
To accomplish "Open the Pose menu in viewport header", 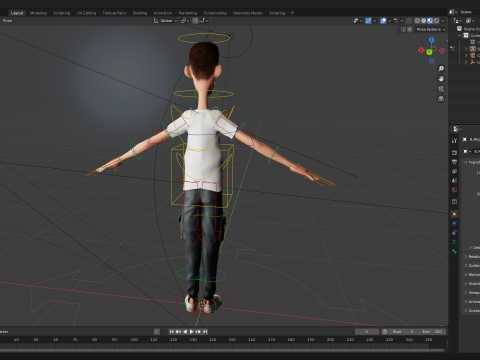I will (x=7, y=21).
